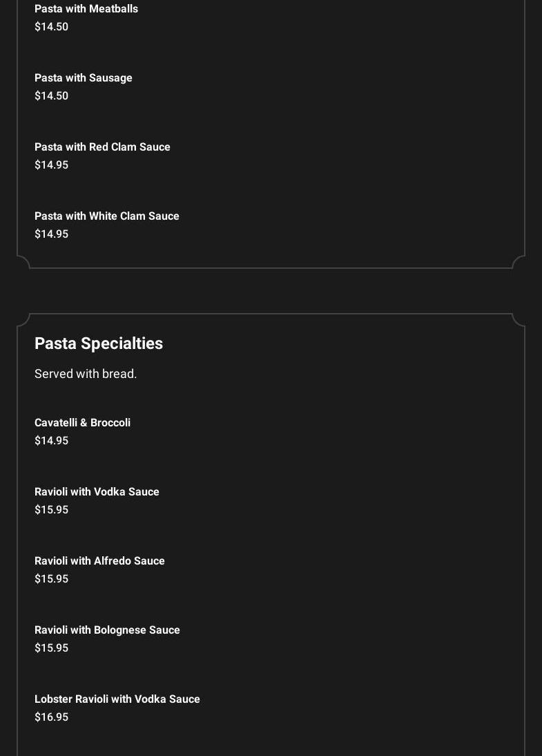The height and width of the screenshot is (756, 542).
Task: Click the $14.95 price under Cavatelli & Broccoli
Action: (51, 441)
